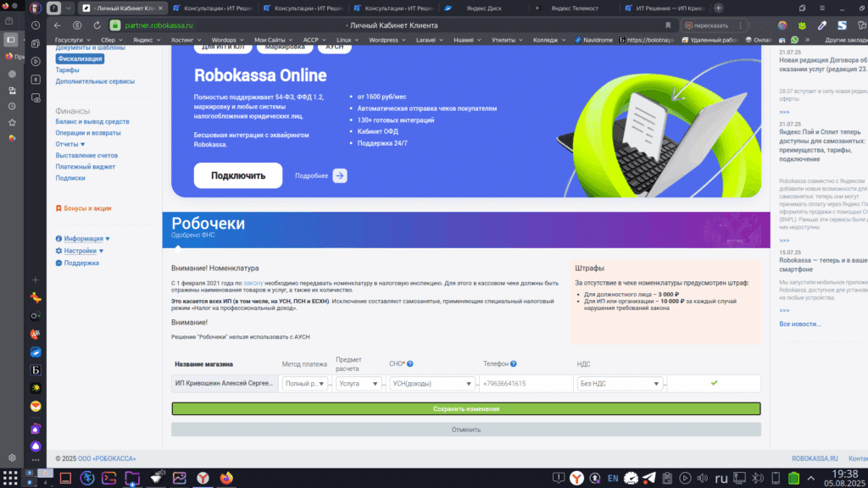The height and width of the screenshot is (488, 868).
Task: Open the 'Метод платежа' dropdown showing 'Полный р...'
Action: (304, 384)
